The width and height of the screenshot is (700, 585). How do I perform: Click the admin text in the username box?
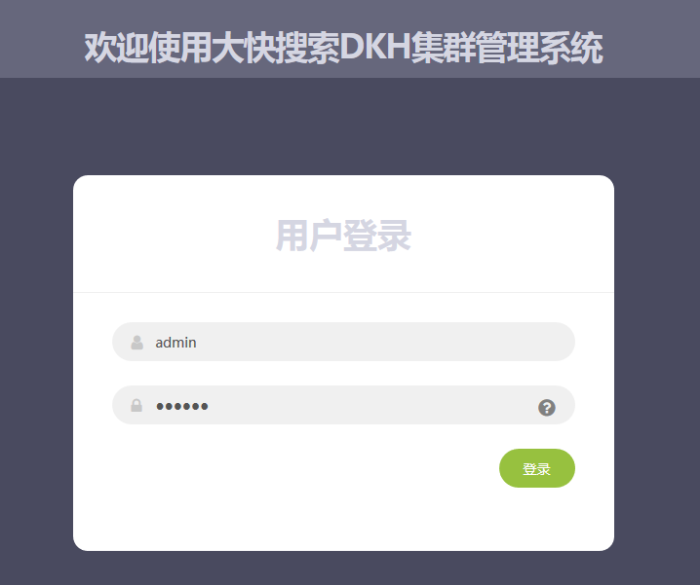tap(175, 343)
